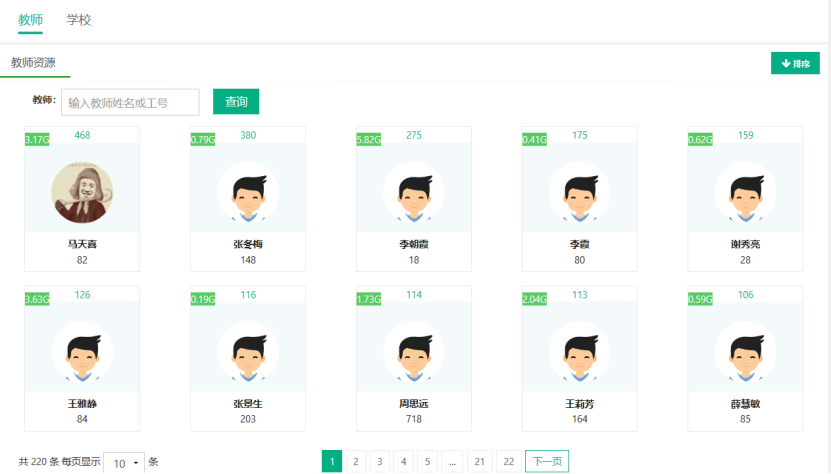Viewport: 831px width, 474px height.
Task: Open the per-page count dropdown
Action: pos(124,462)
